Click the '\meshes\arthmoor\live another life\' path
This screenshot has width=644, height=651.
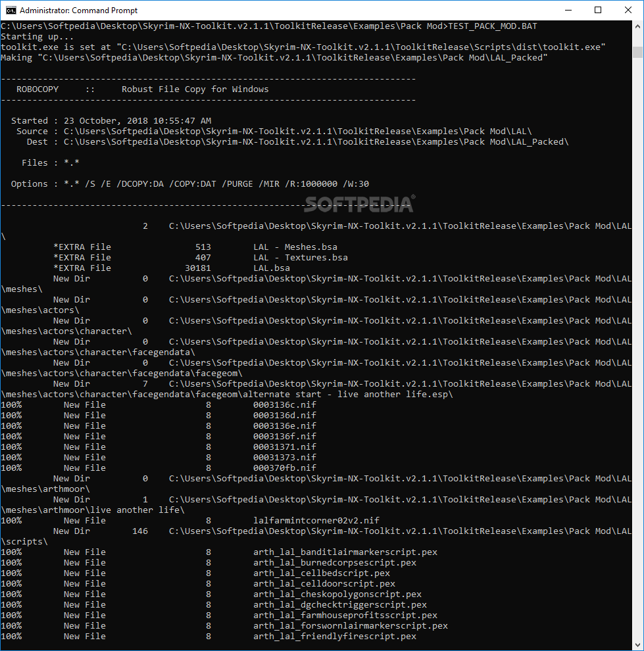[x=93, y=510]
